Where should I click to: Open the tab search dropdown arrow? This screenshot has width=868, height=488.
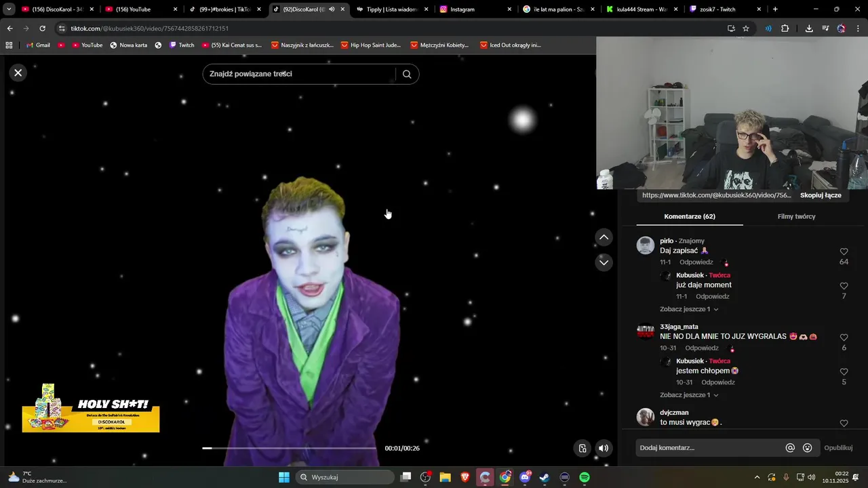pos(9,9)
